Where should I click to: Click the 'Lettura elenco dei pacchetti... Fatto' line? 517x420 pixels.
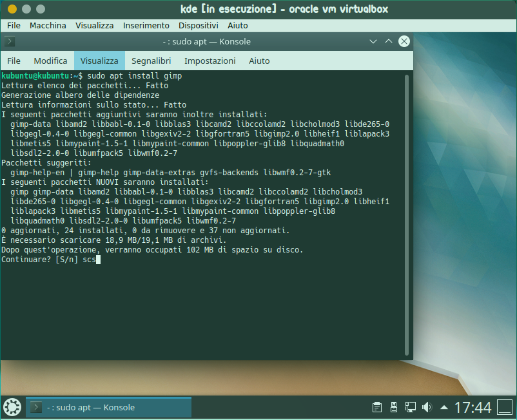84,86
